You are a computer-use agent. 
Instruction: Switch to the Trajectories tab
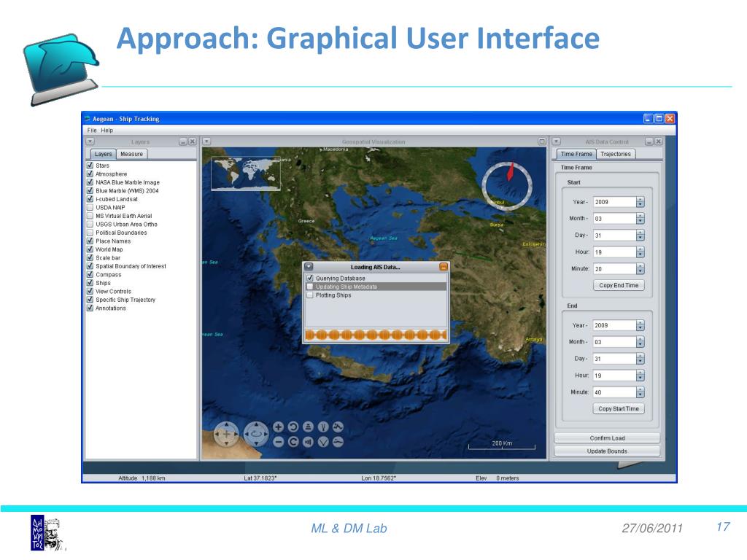tap(616, 154)
